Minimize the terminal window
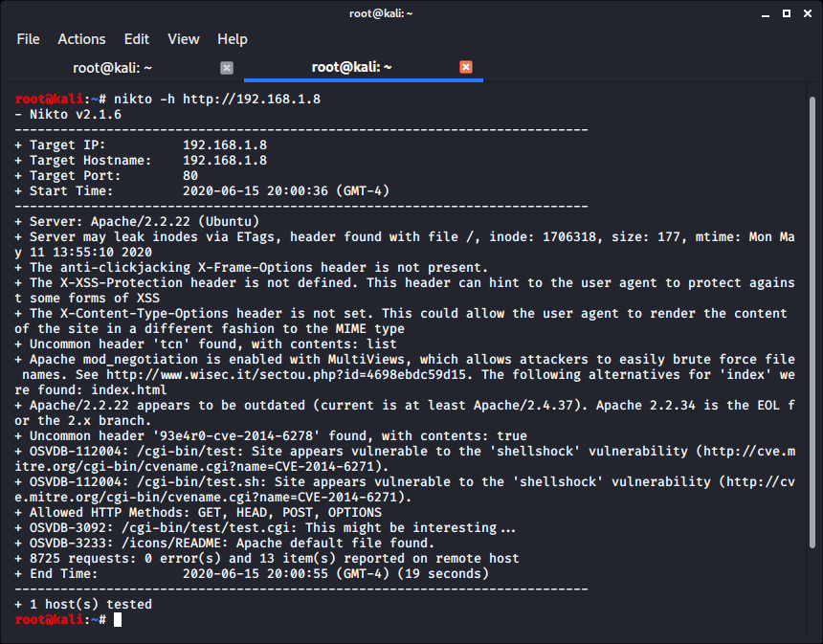The image size is (823, 644). pos(765,12)
